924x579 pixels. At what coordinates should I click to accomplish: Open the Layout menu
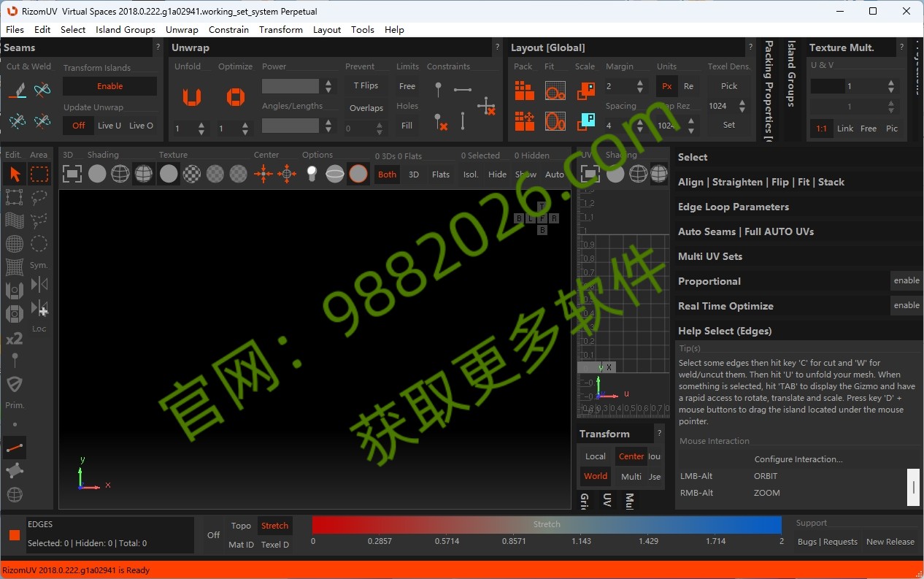click(326, 29)
